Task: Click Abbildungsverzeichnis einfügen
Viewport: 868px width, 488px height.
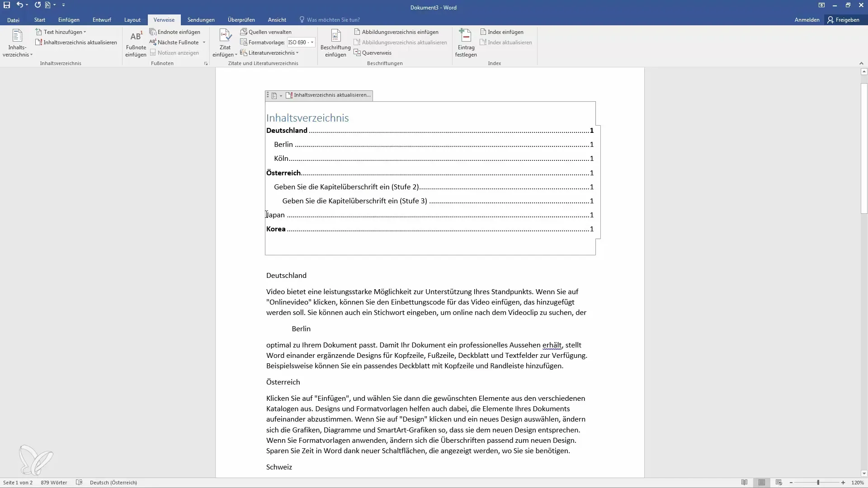Action: (x=396, y=32)
